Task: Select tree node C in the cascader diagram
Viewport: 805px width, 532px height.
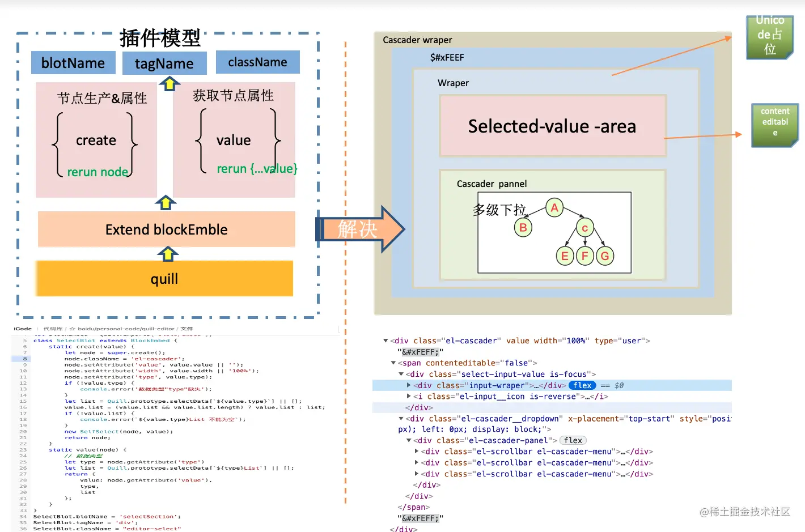Action: tap(584, 228)
